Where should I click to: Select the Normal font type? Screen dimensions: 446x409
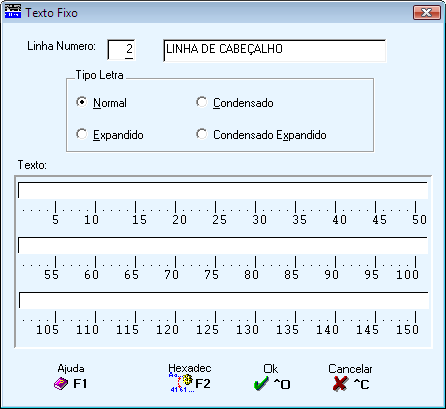click(x=82, y=102)
